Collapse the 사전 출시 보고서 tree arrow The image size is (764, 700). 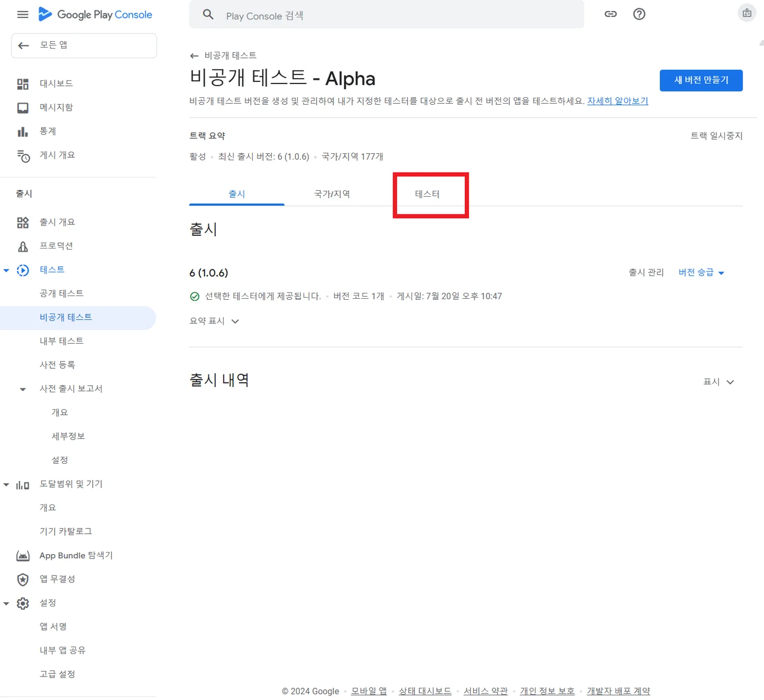pos(22,389)
